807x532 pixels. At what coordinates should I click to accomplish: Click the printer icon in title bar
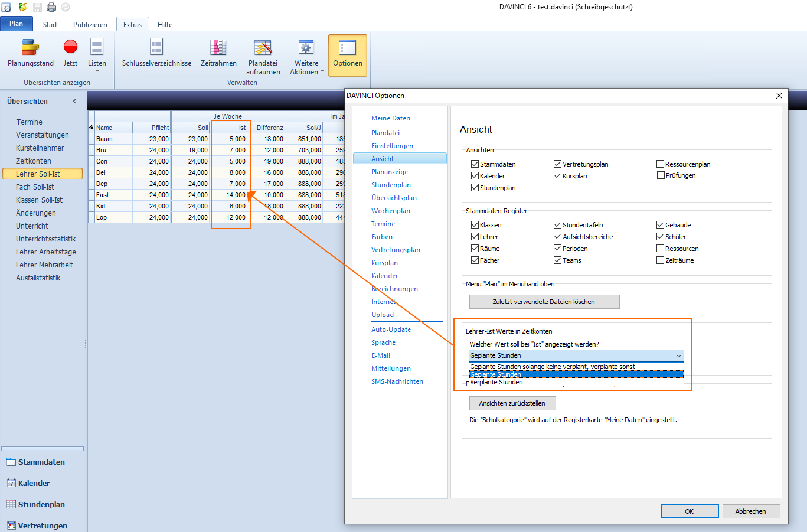tap(51, 7)
